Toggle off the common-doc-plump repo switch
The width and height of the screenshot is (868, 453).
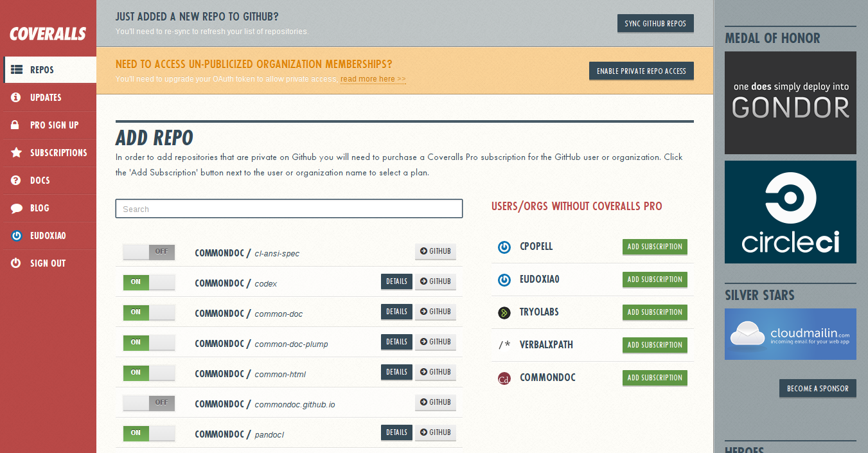[x=149, y=342]
